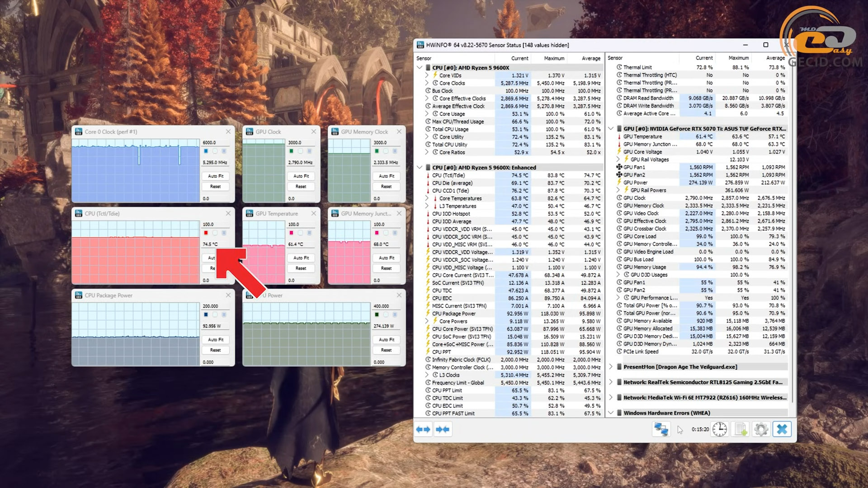868x488 pixels.
Task: Click the expand columns arrows icon in HWiNFO toolbar
Action: pos(423,429)
